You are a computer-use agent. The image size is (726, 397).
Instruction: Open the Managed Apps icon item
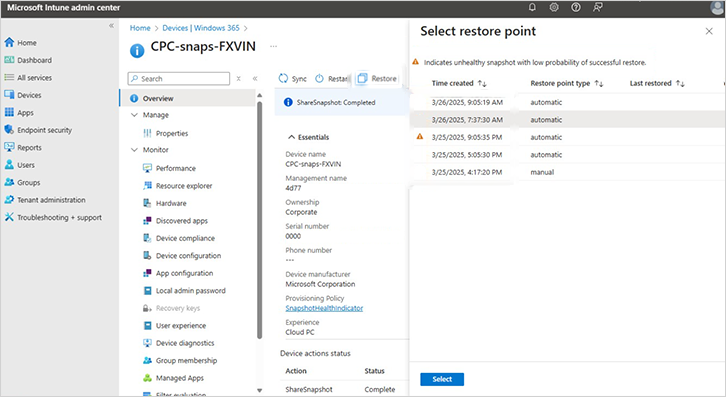tap(147, 378)
